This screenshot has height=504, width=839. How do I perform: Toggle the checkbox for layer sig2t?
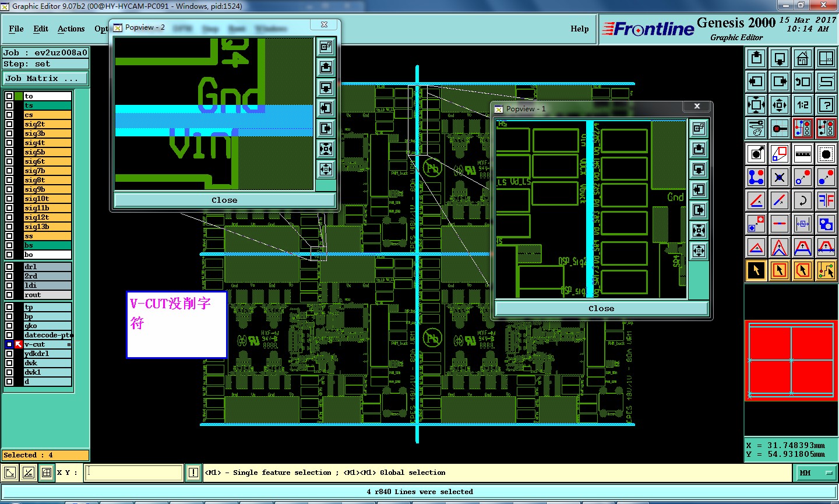pyautogui.click(x=9, y=124)
